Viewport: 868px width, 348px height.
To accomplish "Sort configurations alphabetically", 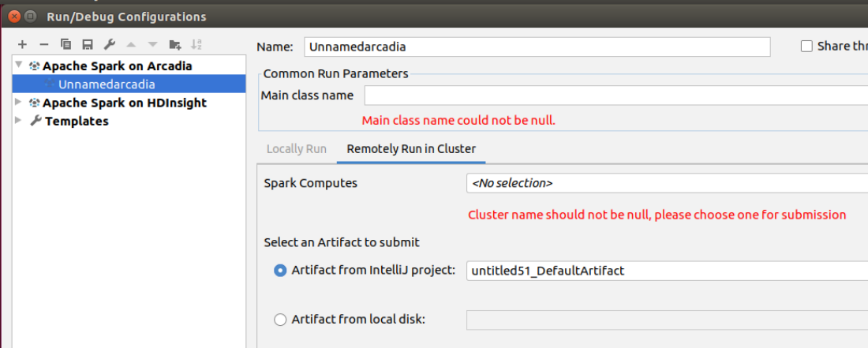I will 196,44.
